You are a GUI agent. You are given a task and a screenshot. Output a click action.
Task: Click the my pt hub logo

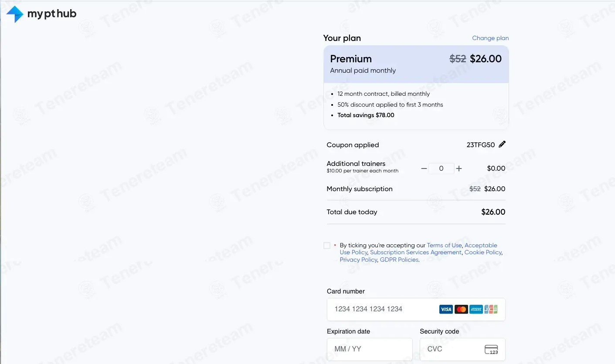(41, 14)
